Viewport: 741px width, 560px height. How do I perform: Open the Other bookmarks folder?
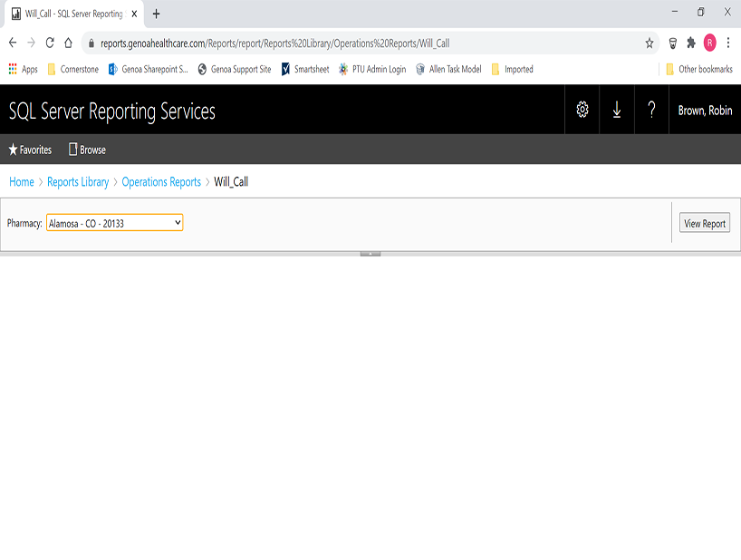pos(698,69)
